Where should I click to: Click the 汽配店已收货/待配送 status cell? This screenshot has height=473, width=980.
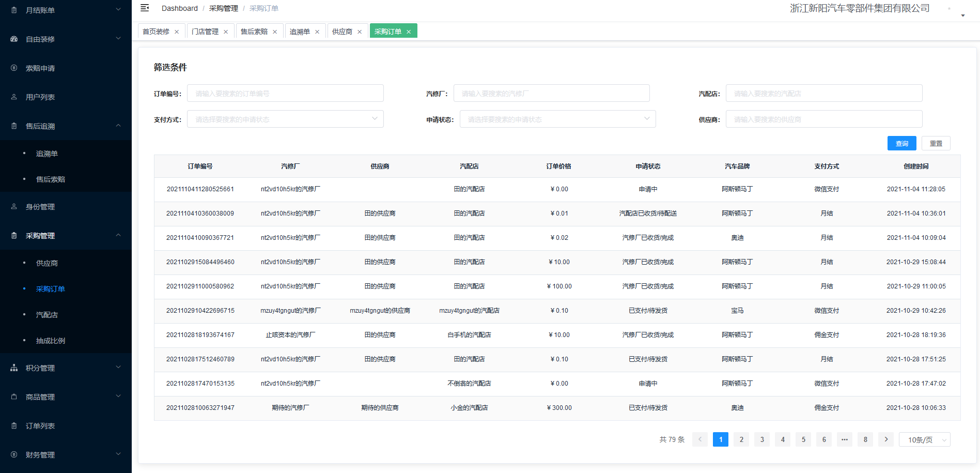click(x=648, y=213)
